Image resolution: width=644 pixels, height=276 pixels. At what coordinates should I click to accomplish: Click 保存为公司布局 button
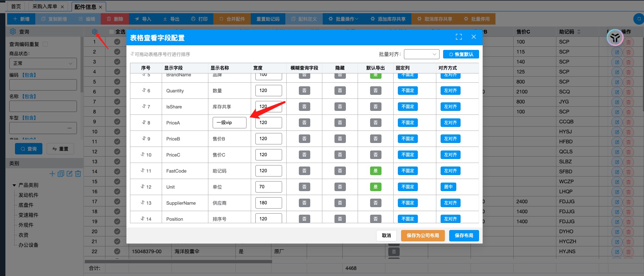click(423, 235)
